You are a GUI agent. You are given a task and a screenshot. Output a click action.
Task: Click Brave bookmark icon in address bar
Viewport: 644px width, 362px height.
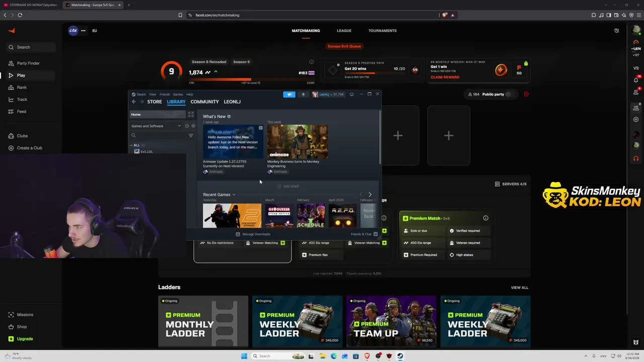180,15
